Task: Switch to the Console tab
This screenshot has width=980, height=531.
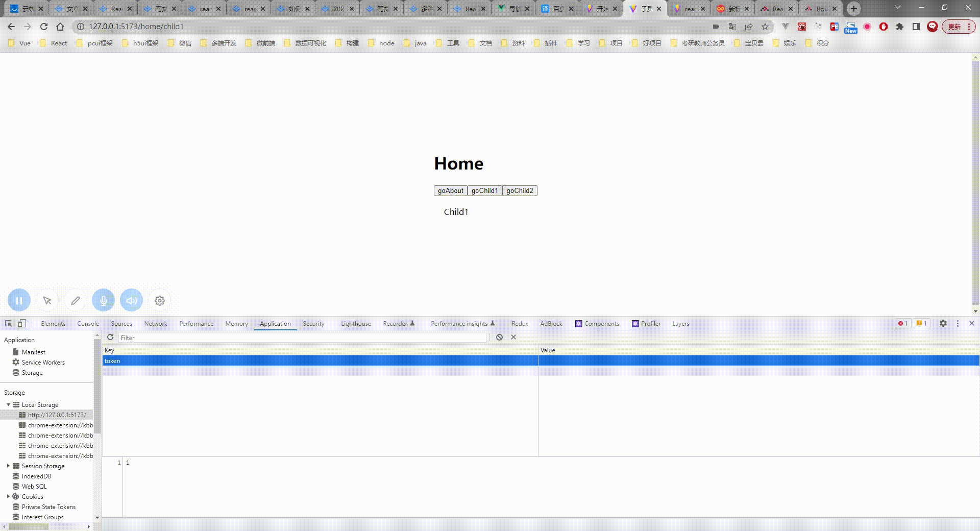Action: coord(88,324)
